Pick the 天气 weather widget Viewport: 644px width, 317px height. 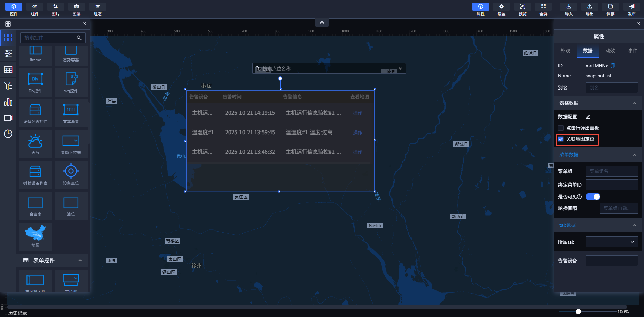[x=35, y=144]
